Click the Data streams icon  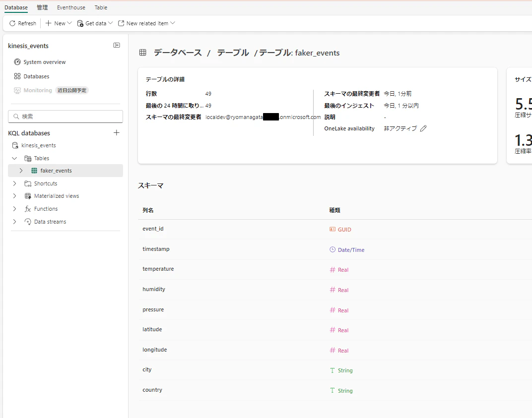point(28,222)
